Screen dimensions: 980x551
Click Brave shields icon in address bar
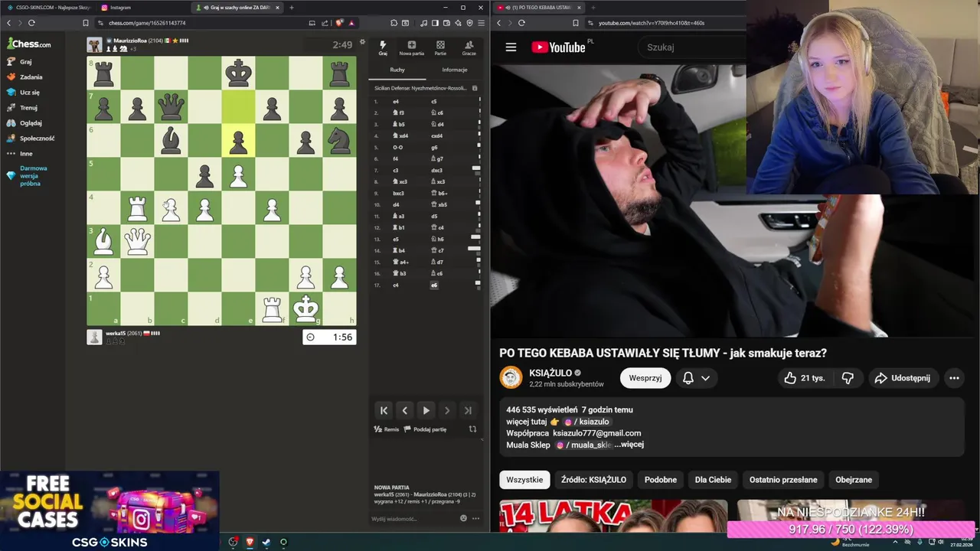click(x=339, y=23)
